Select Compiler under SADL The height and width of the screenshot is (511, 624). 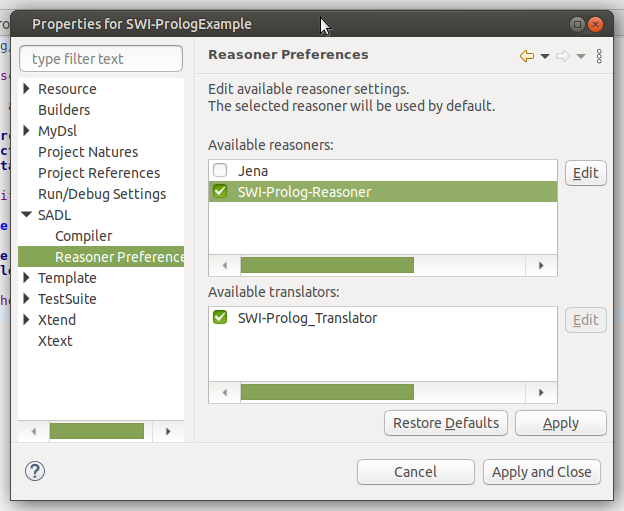point(84,236)
